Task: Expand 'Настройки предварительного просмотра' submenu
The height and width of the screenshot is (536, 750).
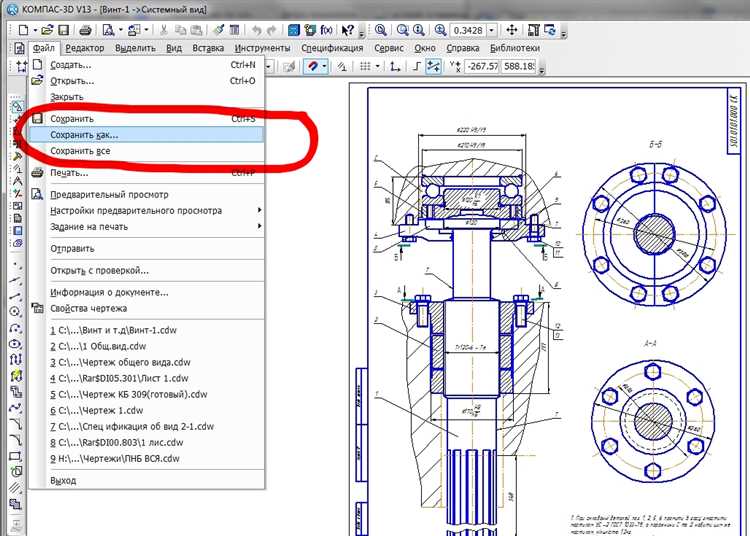Action: click(x=259, y=210)
